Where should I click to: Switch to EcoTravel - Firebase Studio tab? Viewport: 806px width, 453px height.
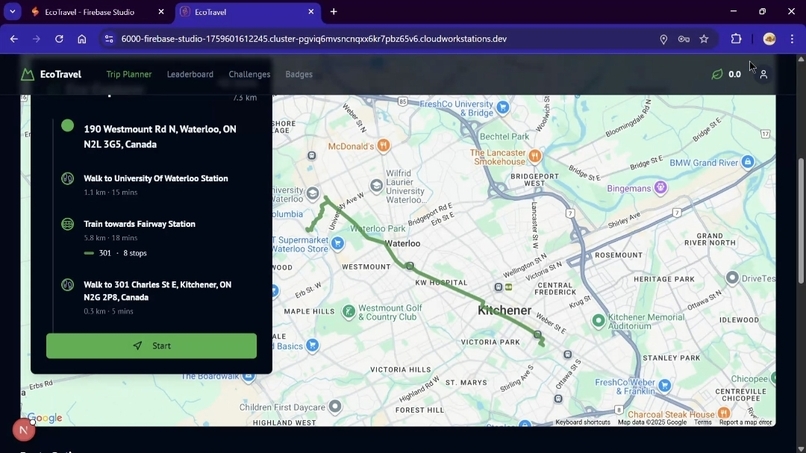(x=89, y=12)
